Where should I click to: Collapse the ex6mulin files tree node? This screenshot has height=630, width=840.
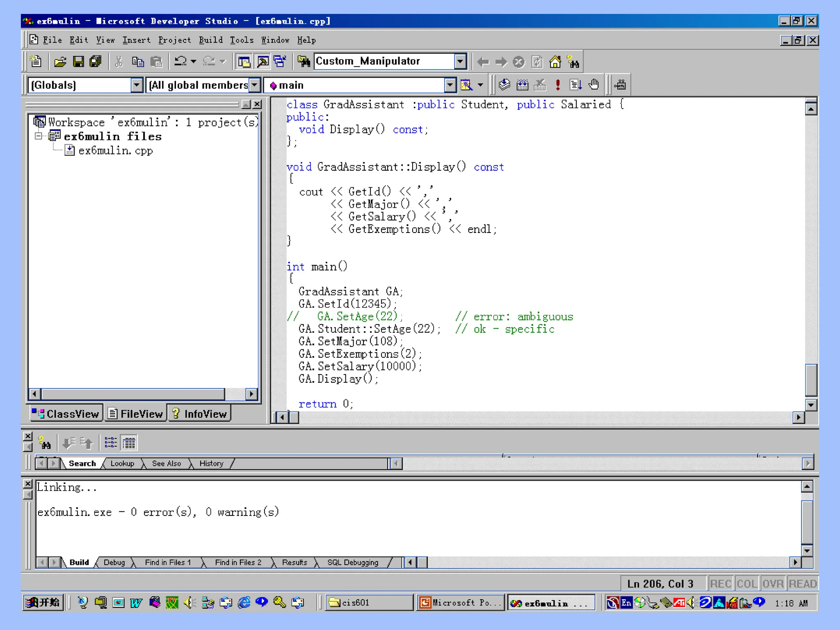(39, 136)
